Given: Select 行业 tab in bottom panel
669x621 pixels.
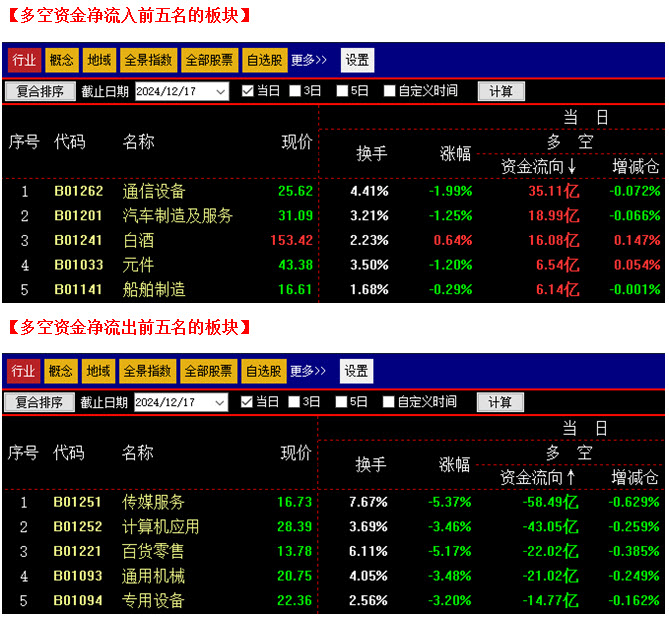Looking at the screenshot, I should tap(23, 371).
